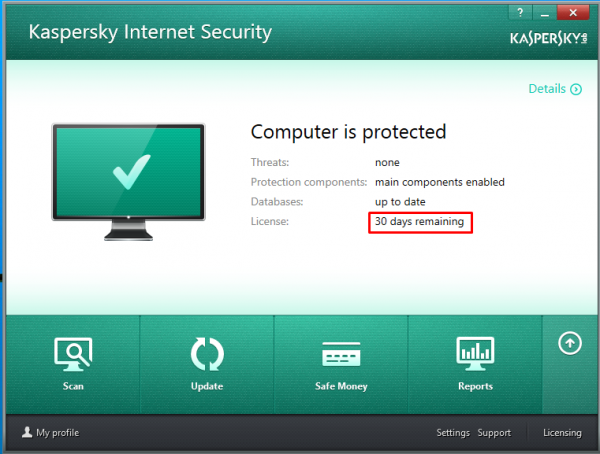Open the Scan monitor icon

[x=73, y=354]
